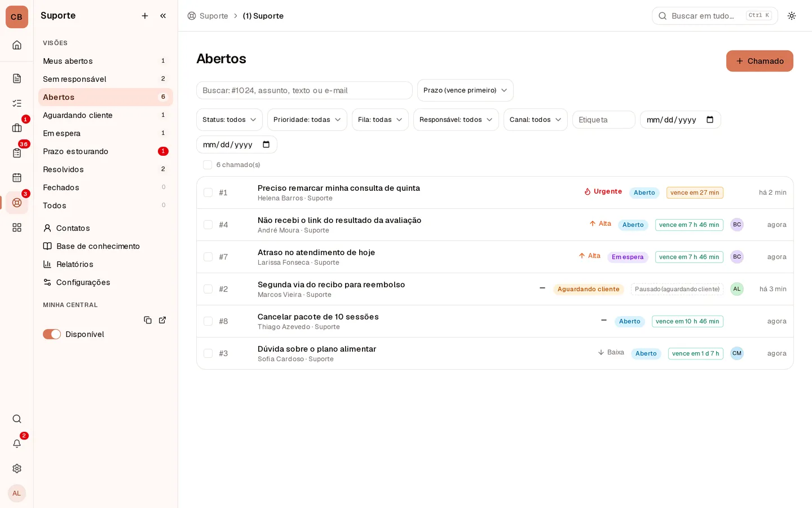Collapse the sidebar with double-chevron icon
Screen dimensions: 812x508
pos(163,16)
